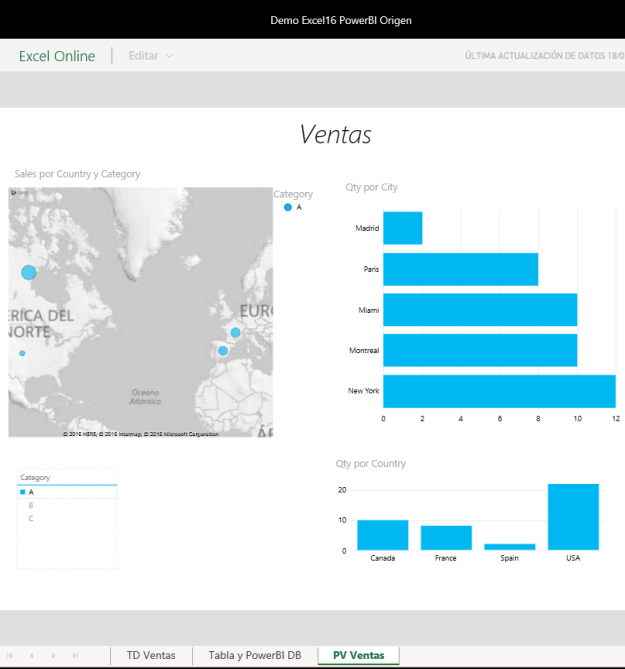The image size is (625, 669).
Task: Click the Madrid bar in Qty por City
Action: click(402, 228)
